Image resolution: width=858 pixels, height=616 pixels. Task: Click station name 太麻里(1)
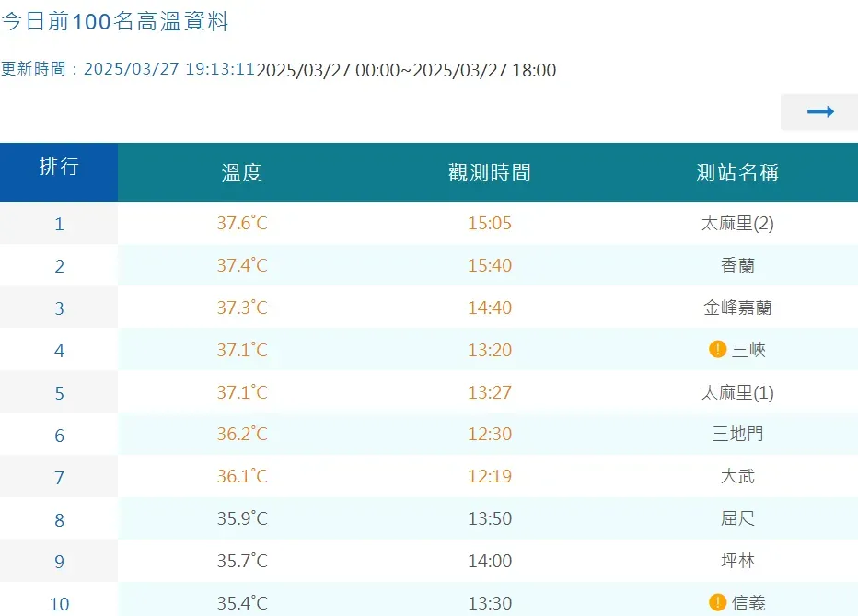pyautogui.click(x=737, y=392)
